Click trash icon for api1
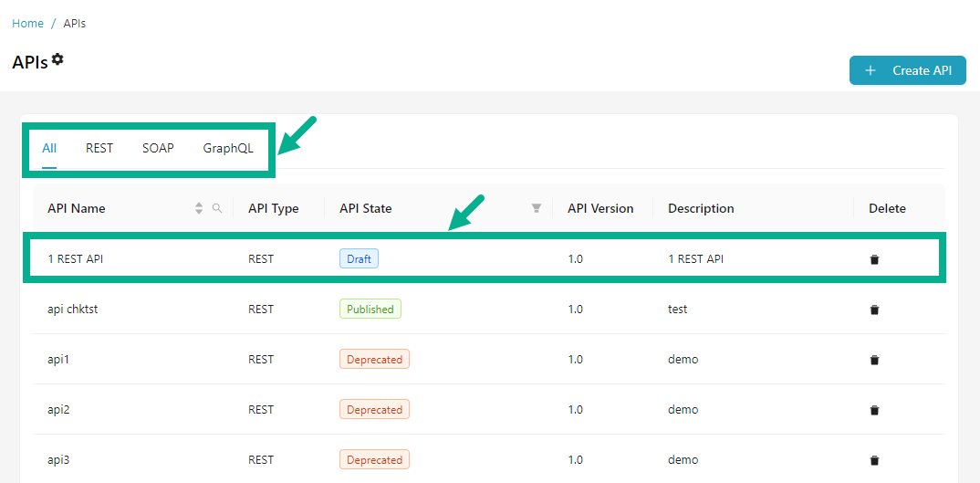This screenshot has width=980, height=483. click(874, 360)
